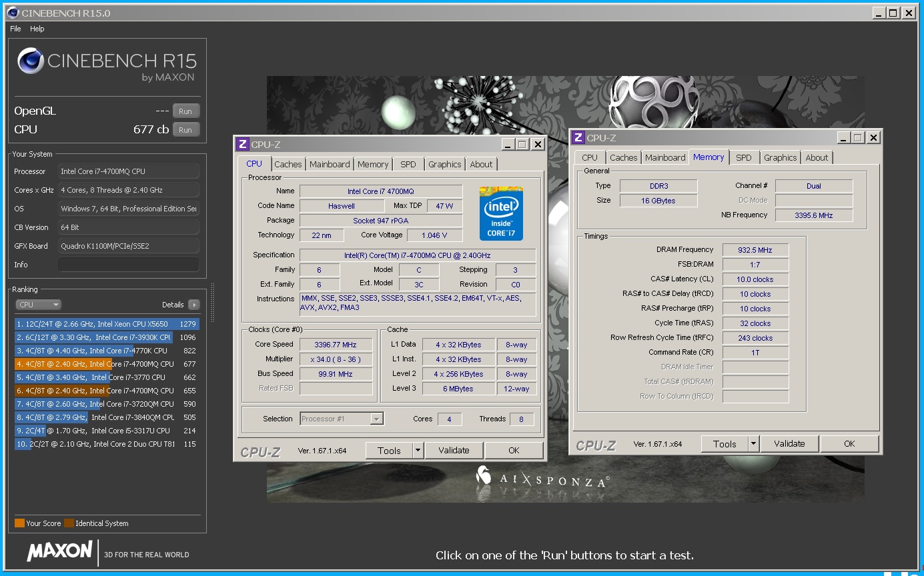Open Mainboard tab in right CPU-Z window
Screen dimensions: 924x576
click(x=665, y=158)
